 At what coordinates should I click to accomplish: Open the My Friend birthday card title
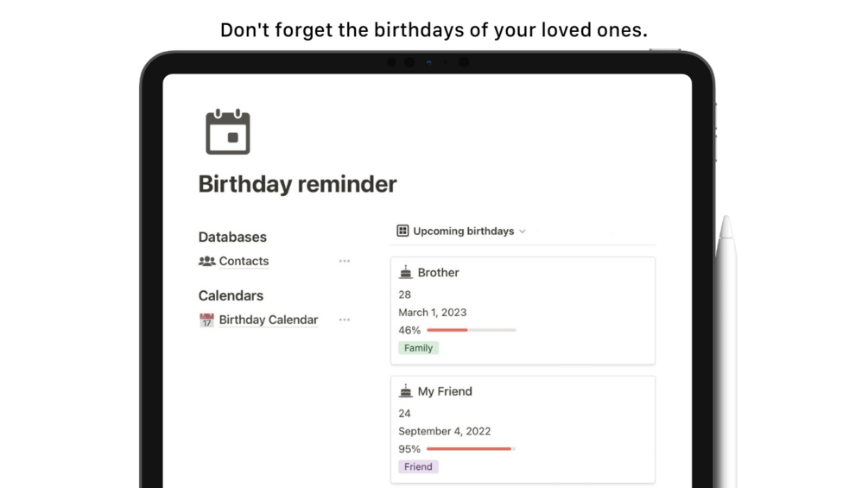point(445,391)
